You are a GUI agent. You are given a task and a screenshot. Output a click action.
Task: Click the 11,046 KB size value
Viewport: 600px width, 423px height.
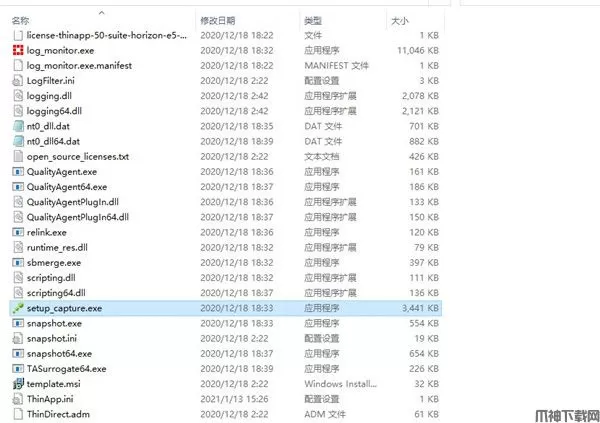pos(418,51)
